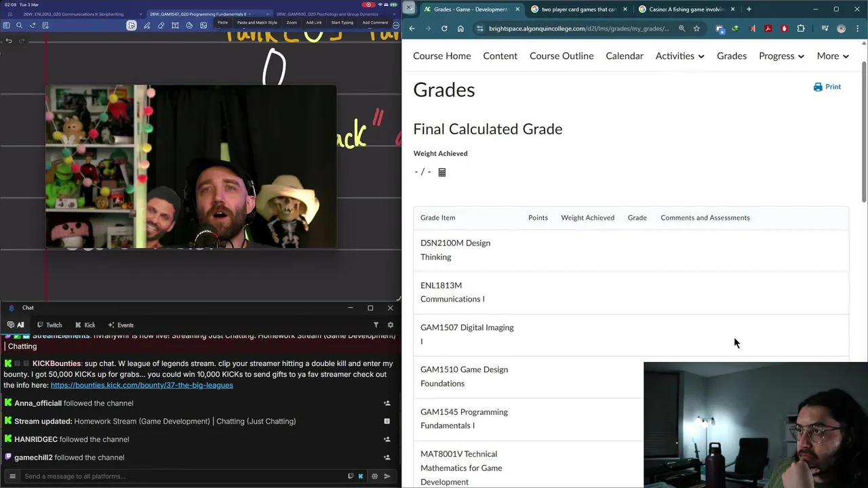Viewport: 868px width, 488px height.
Task: Open the more options circle in notes toolbar
Action: [396, 25]
